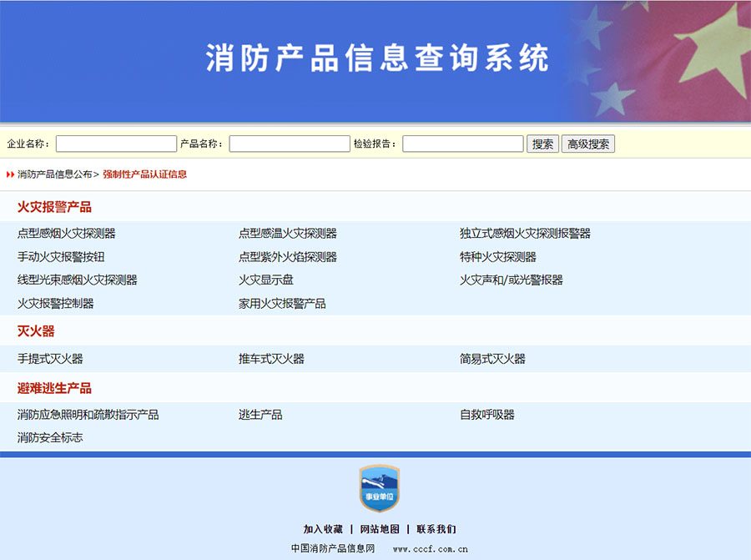Open 推车式灭火器 link
This screenshot has height=560, width=751.
271,359
